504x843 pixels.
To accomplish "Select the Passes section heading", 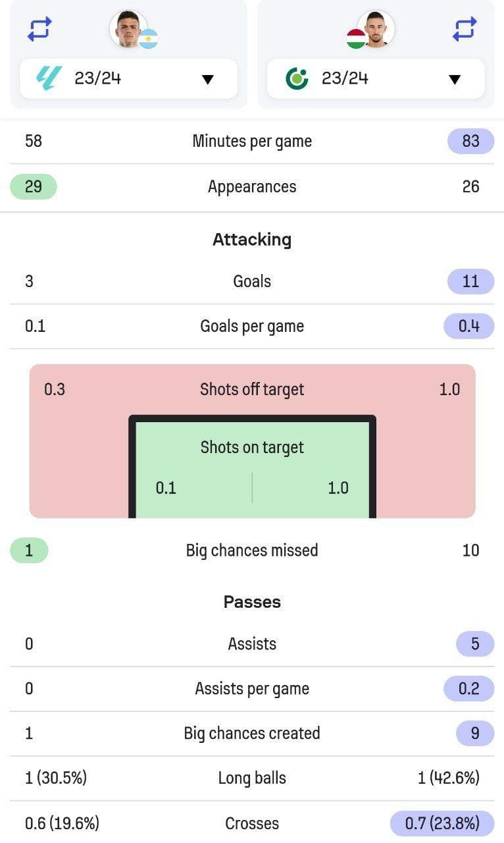I will coord(252,602).
